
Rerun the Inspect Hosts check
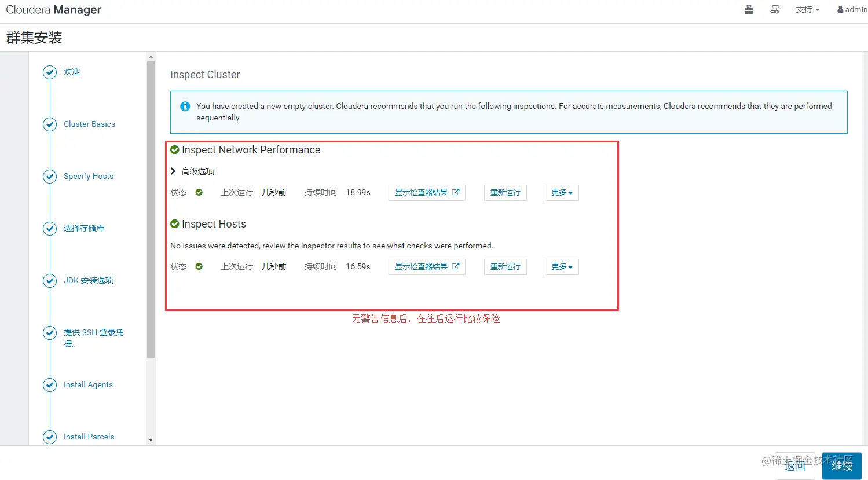(506, 267)
